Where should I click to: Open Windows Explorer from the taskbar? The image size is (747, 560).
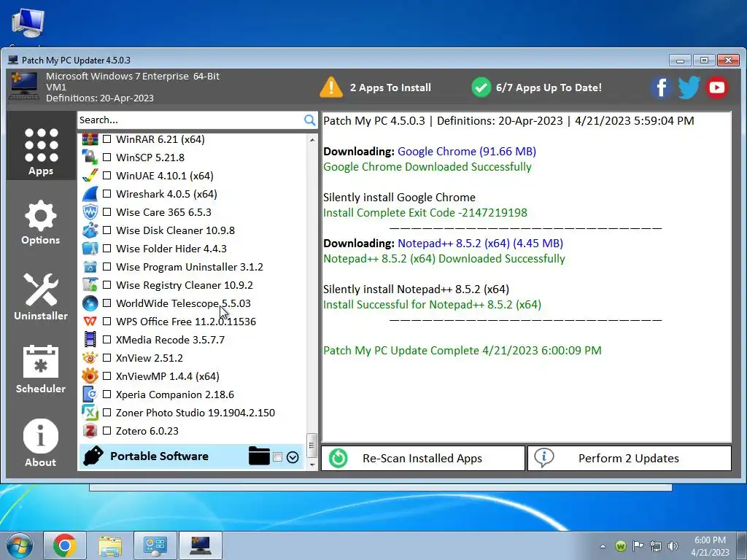(x=110, y=545)
